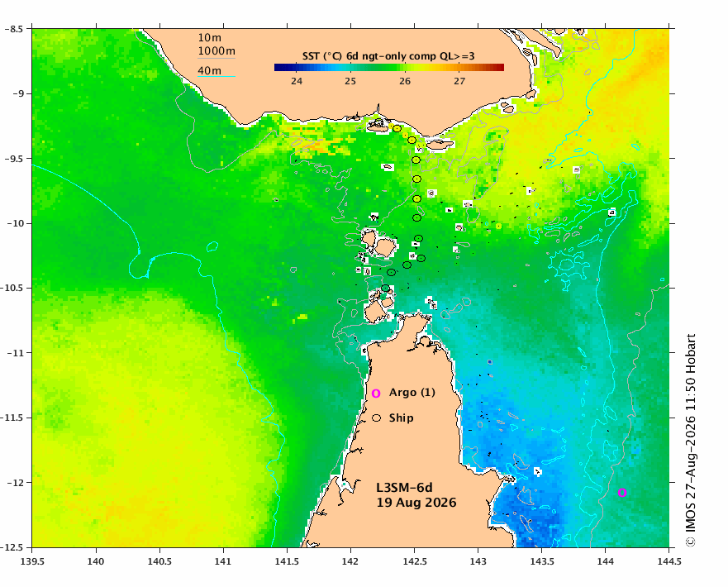Click the dark red end of the SST colorbar

[500, 67]
